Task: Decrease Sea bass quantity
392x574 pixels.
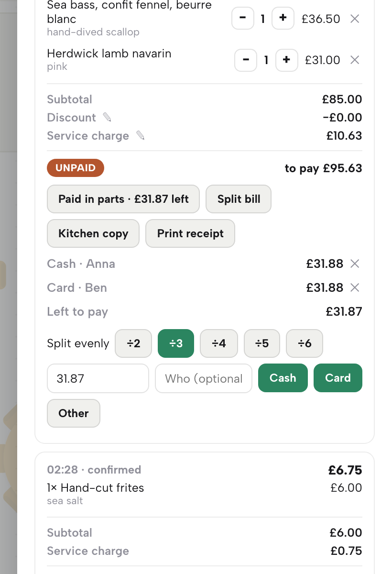Action: pos(243,19)
